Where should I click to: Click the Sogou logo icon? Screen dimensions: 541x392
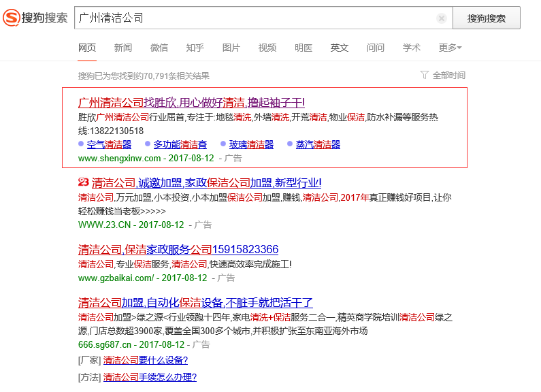pos(12,18)
